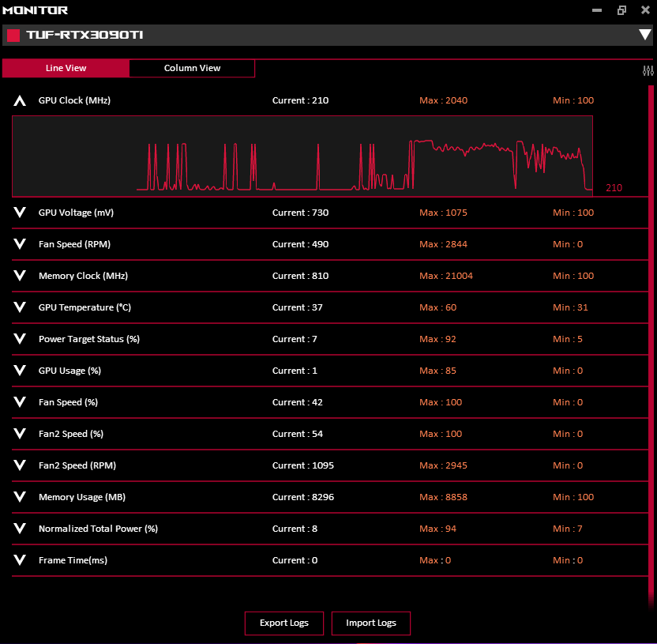Collapse the GPU Clock (MHz) graph

pos(21,101)
